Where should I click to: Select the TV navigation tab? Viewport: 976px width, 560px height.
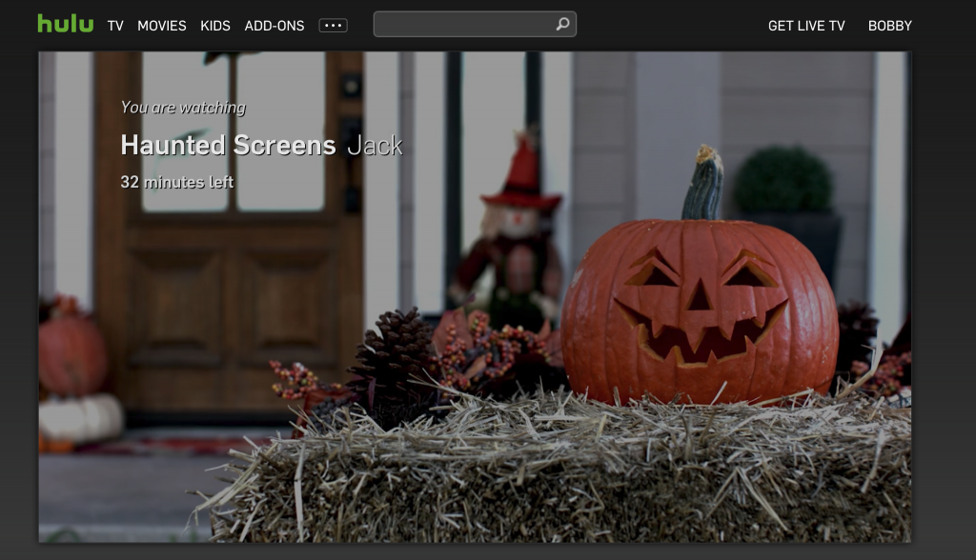(114, 26)
